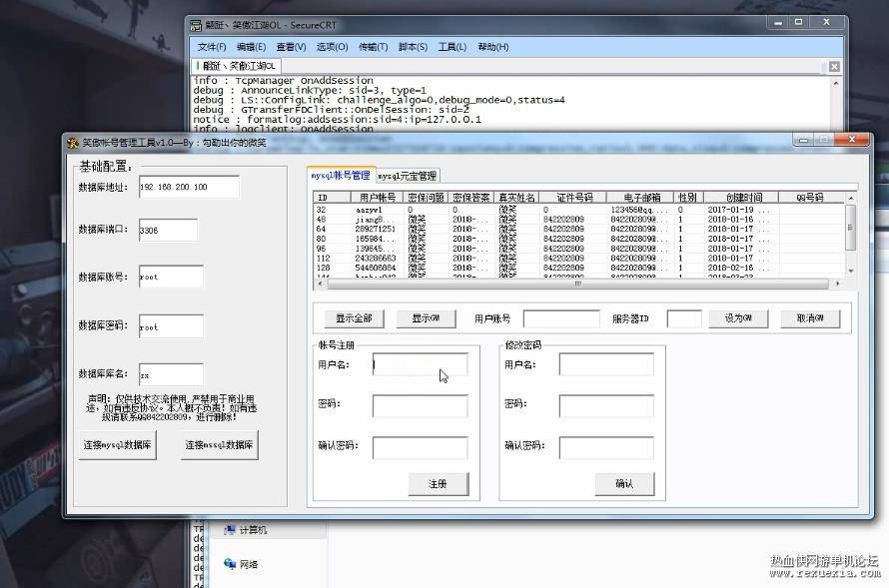This screenshot has height=588, width=889.
Task: Click the account table's scroll-right arrow
Action: point(838,284)
